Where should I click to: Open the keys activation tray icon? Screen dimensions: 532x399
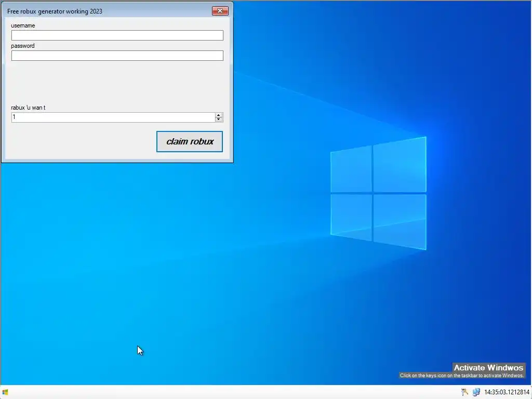tap(464, 392)
